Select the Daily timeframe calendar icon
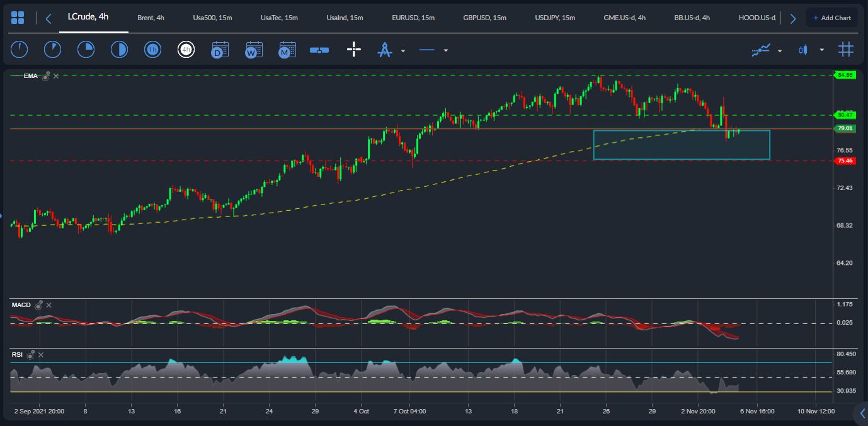 [220, 50]
